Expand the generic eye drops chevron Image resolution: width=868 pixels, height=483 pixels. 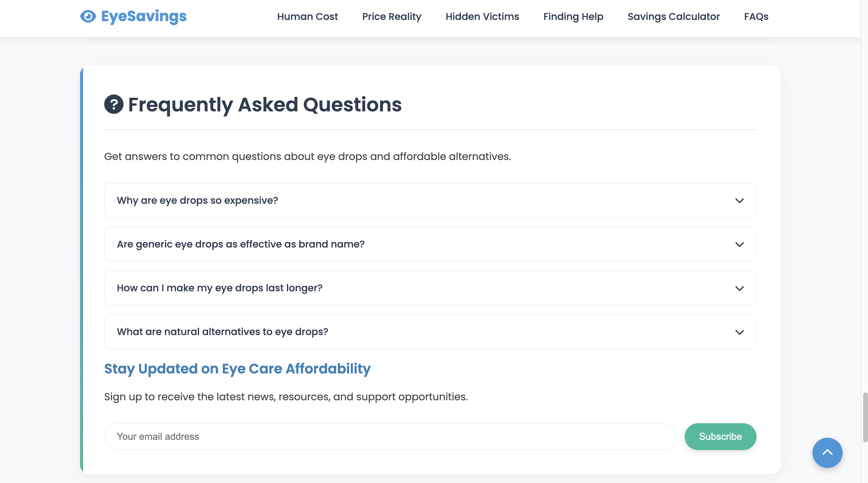pos(739,245)
